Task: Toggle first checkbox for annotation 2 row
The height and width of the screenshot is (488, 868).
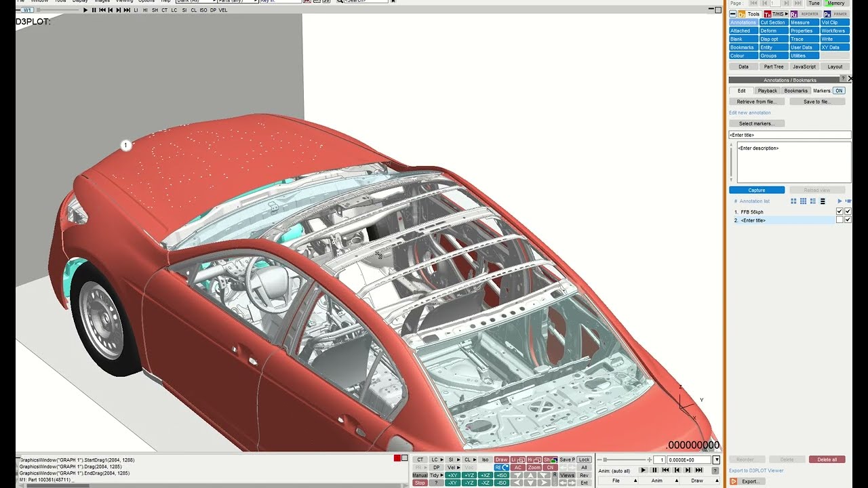Action: 840,220
